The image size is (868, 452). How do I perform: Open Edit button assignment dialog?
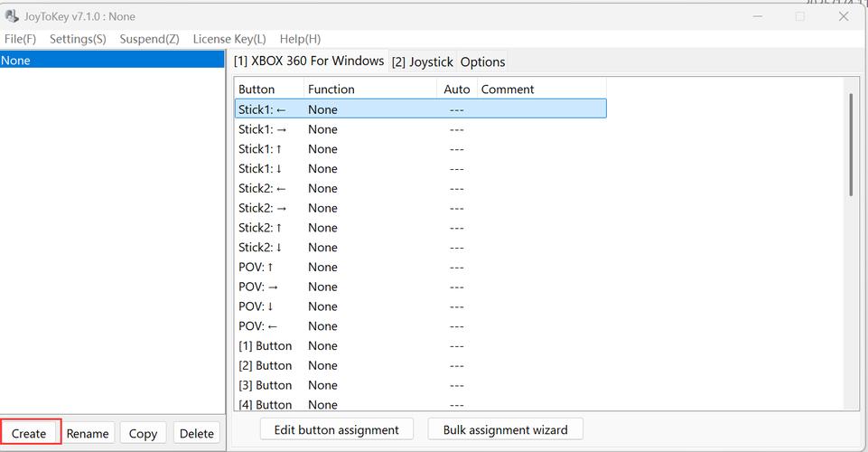pyautogui.click(x=337, y=429)
